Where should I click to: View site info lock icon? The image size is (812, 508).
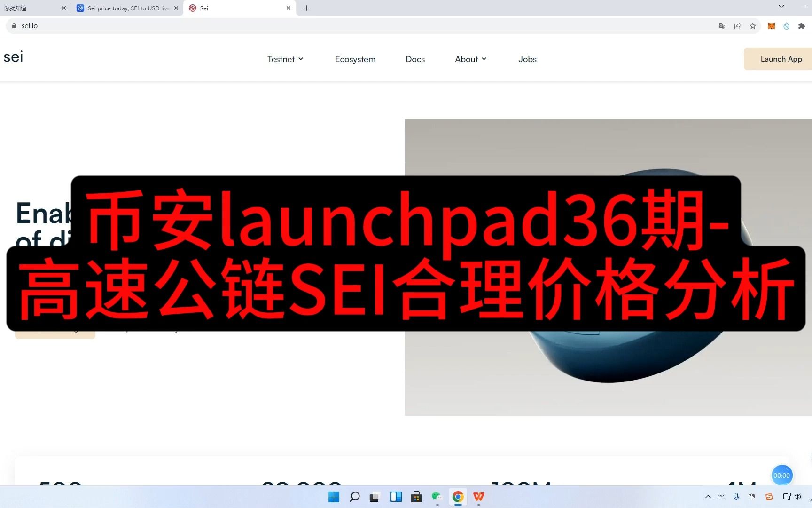[14, 26]
